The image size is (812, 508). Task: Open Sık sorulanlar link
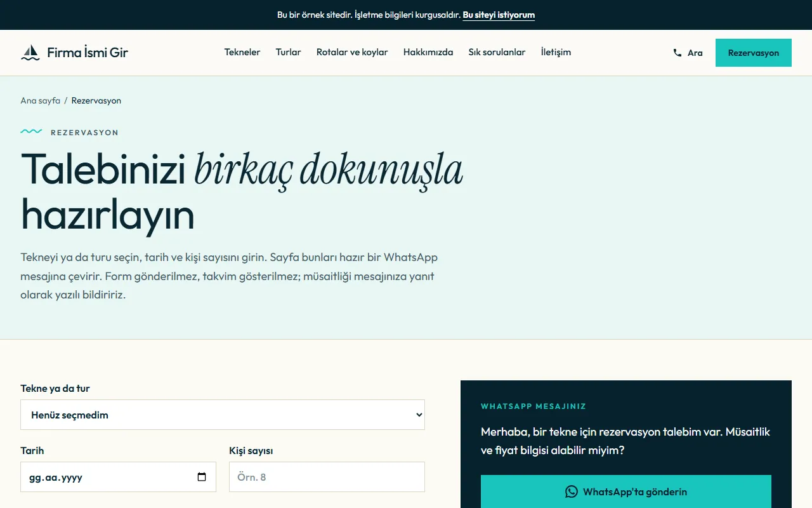[497, 52]
